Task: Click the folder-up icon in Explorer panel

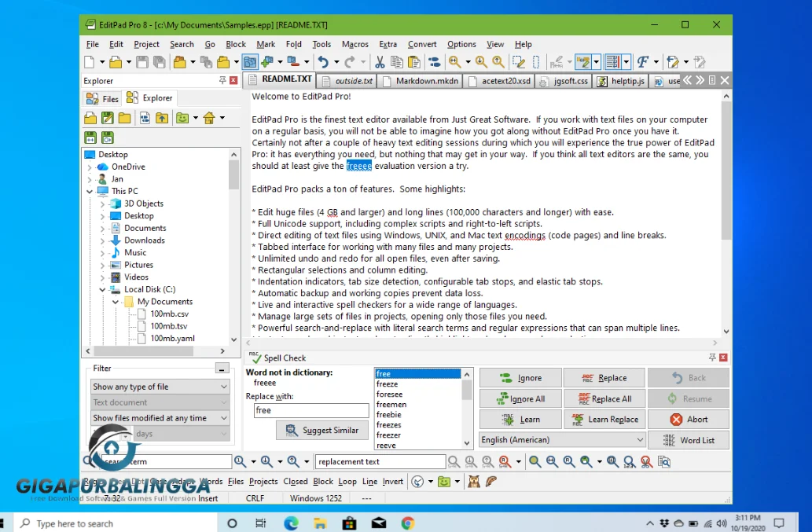Action: [x=162, y=118]
